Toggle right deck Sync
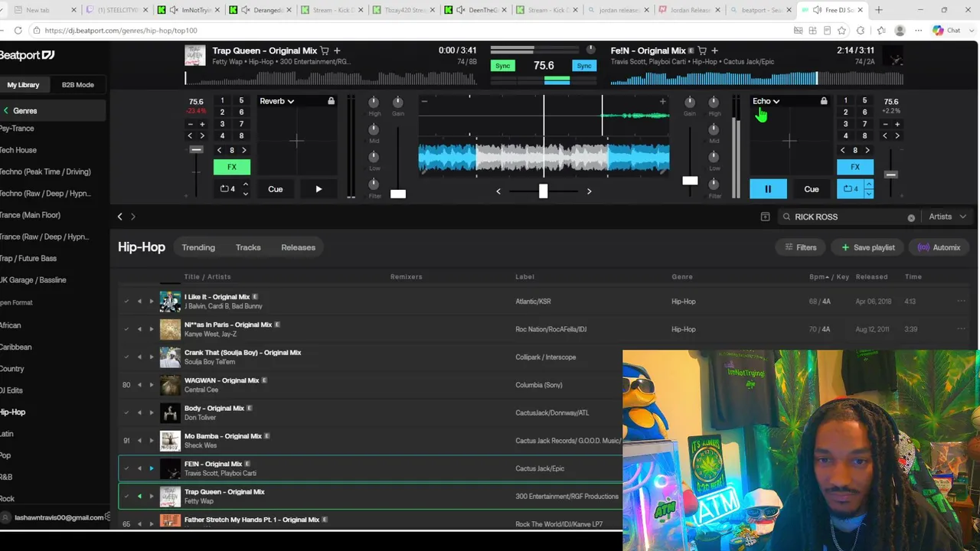The width and height of the screenshot is (980, 551). [584, 66]
